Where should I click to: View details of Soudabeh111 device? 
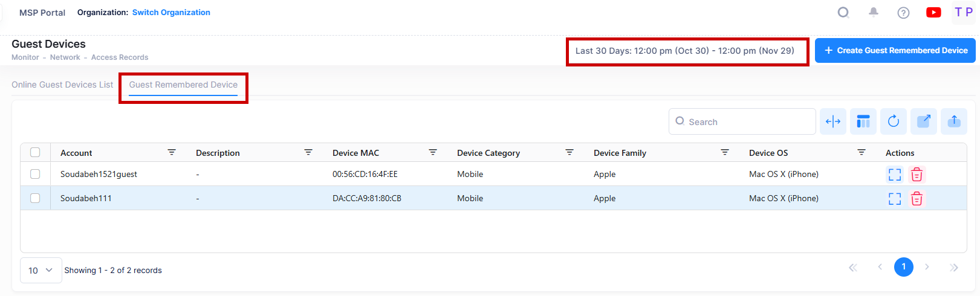pos(894,199)
